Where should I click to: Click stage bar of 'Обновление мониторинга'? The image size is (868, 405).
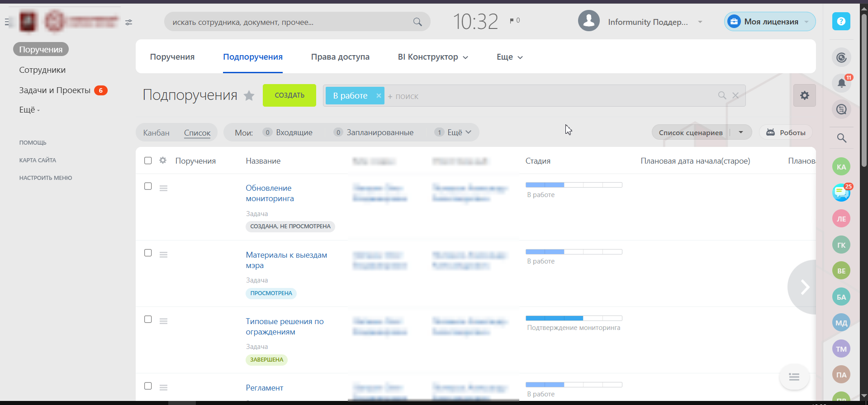point(574,185)
